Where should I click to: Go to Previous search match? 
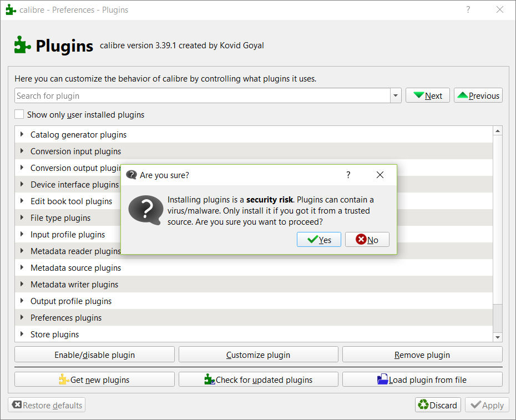(478, 95)
